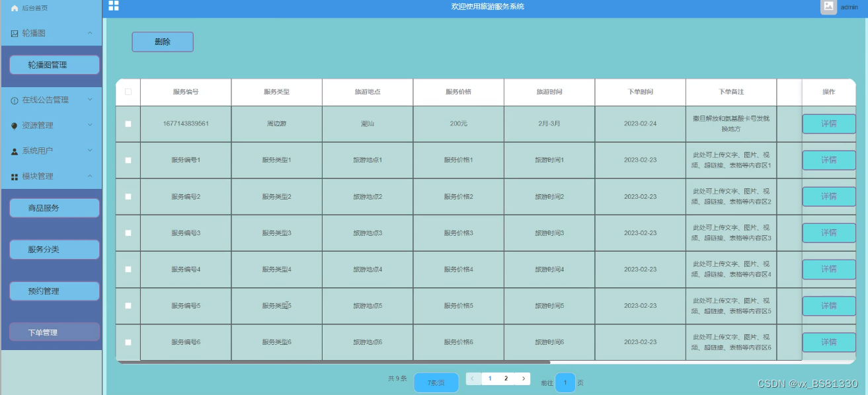This screenshot has width=868, height=395.
Task: Click the 共 9 条 total count text
Action: click(397, 378)
